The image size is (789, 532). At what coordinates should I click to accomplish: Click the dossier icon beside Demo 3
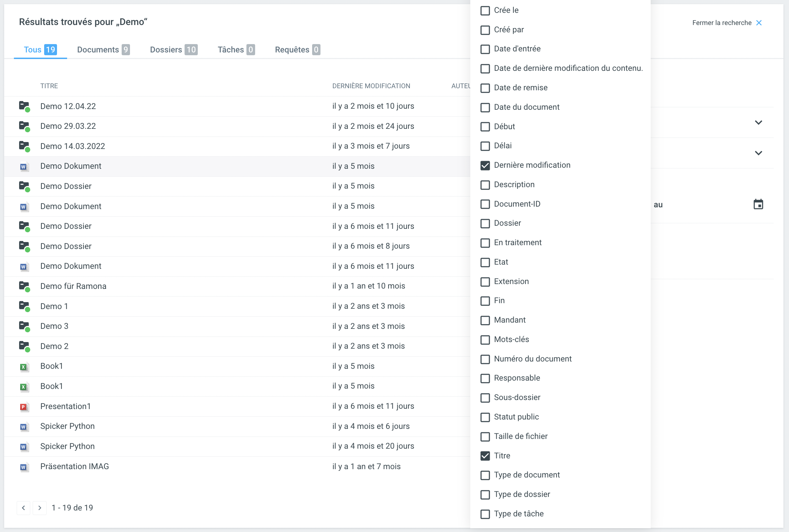[24, 326]
